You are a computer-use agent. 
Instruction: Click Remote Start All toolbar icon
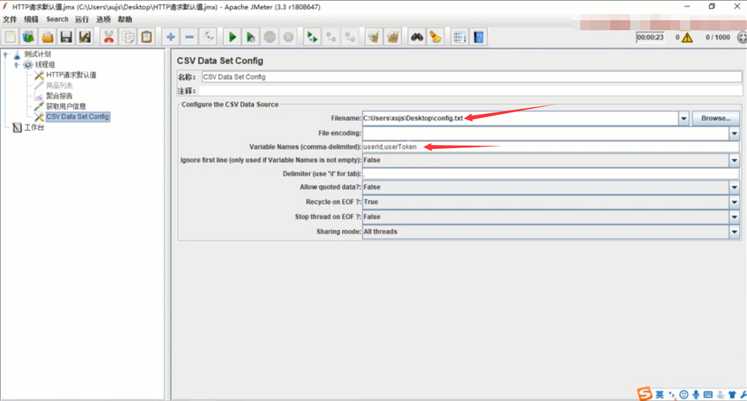tap(312, 37)
